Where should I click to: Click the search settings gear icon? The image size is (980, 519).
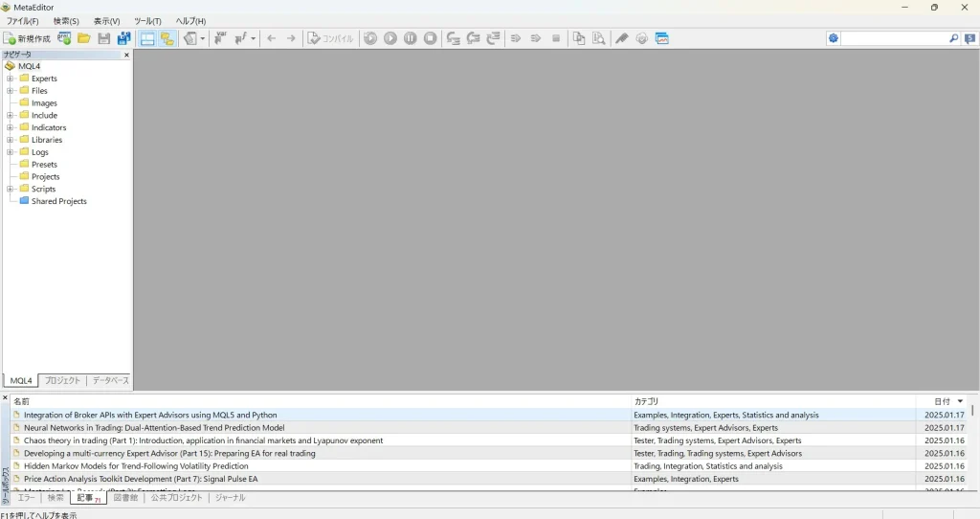pos(834,38)
